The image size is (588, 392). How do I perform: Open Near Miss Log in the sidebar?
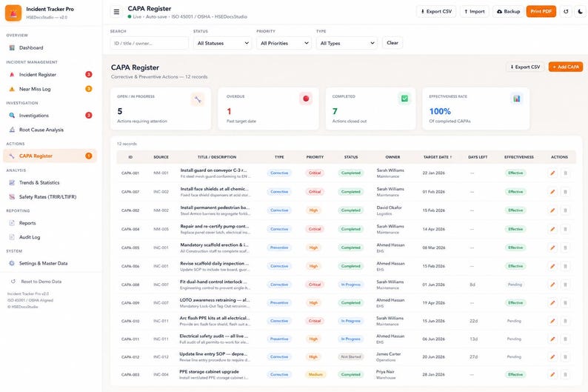click(50, 89)
